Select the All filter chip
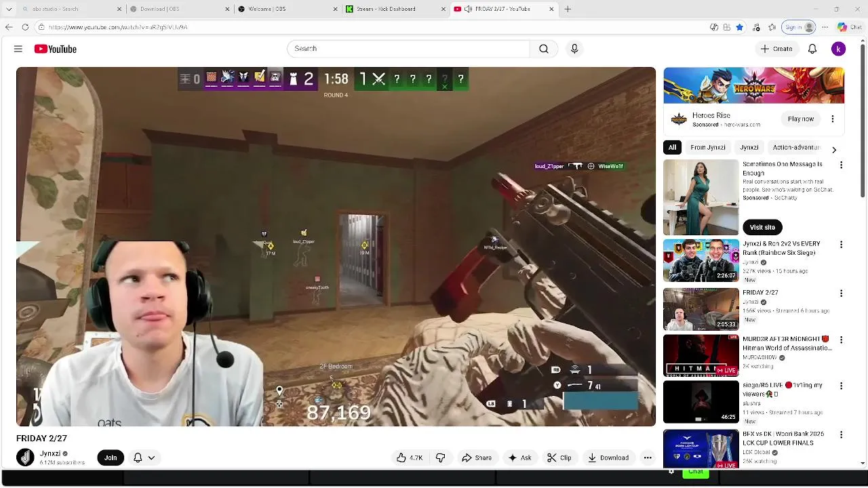This screenshot has width=868, height=488. pos(672,147)
